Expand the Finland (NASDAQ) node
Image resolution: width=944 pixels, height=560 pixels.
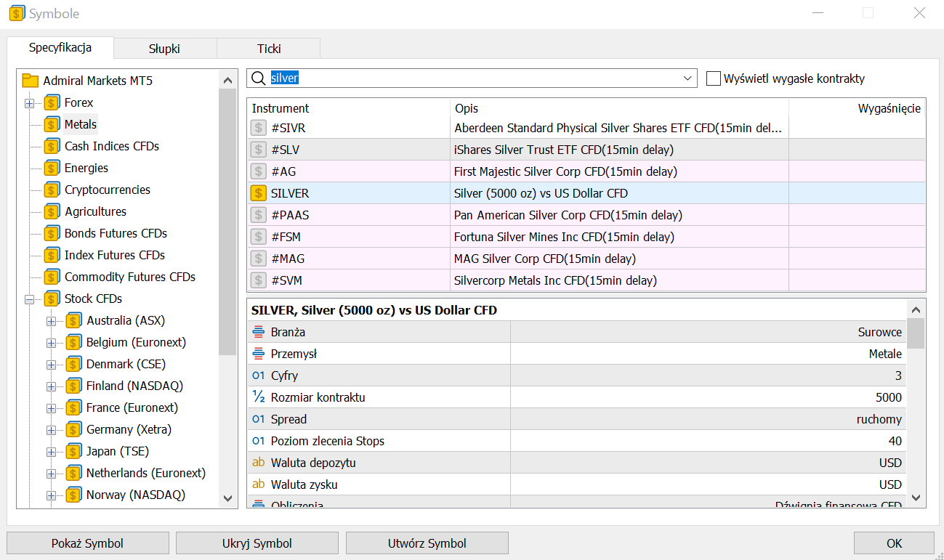(51, 386)
